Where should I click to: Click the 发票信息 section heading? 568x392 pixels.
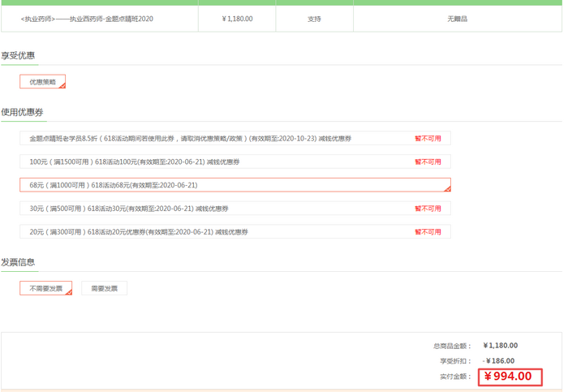[18, 262]
